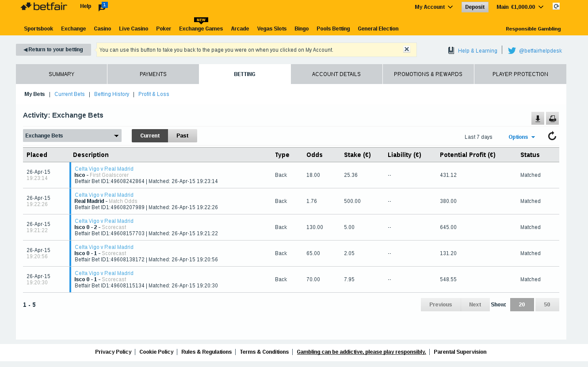Screen dimensions: 588x367
Task: Open Terms & Conditions footer link
Action: coord(264,352)
